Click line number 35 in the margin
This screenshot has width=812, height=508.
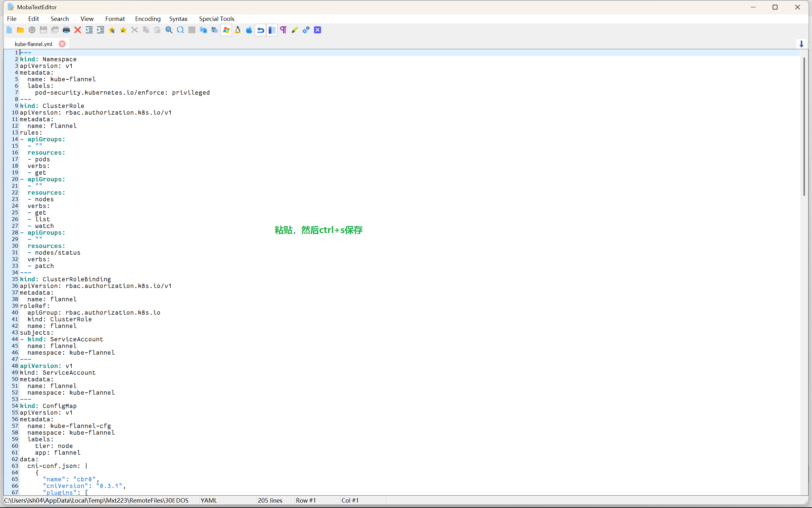tap(15, 279)
